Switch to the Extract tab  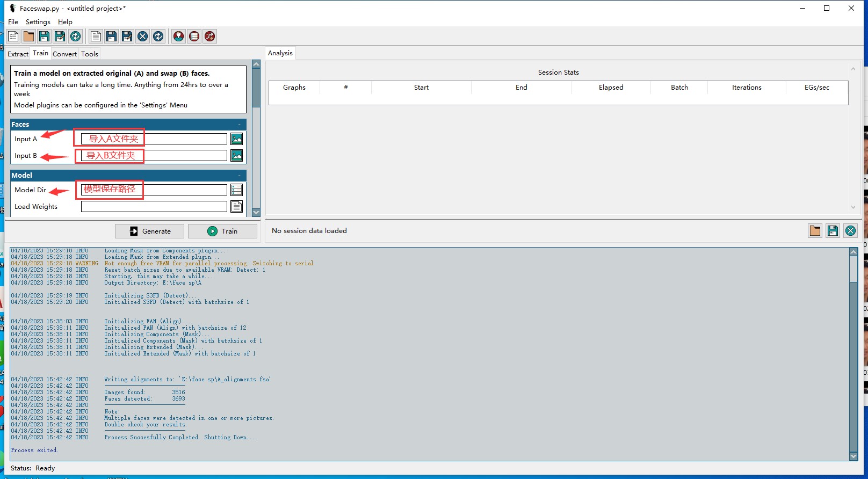pos(18,54)
